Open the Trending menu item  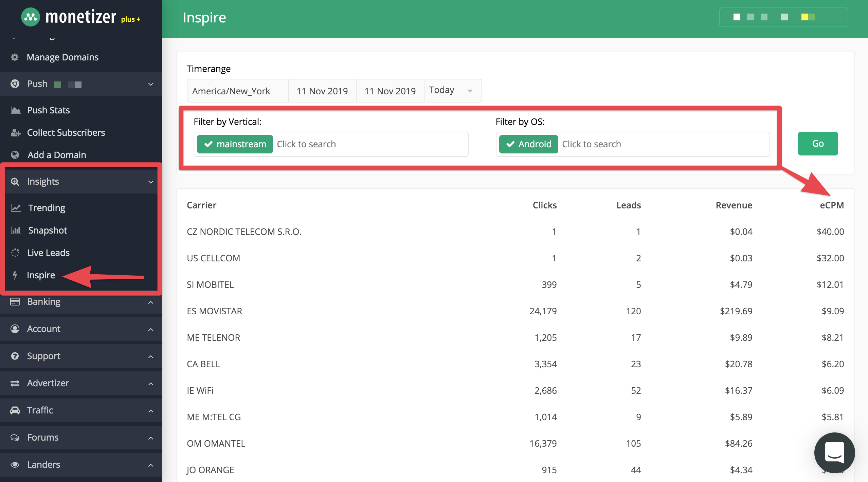tap(47, 208)
